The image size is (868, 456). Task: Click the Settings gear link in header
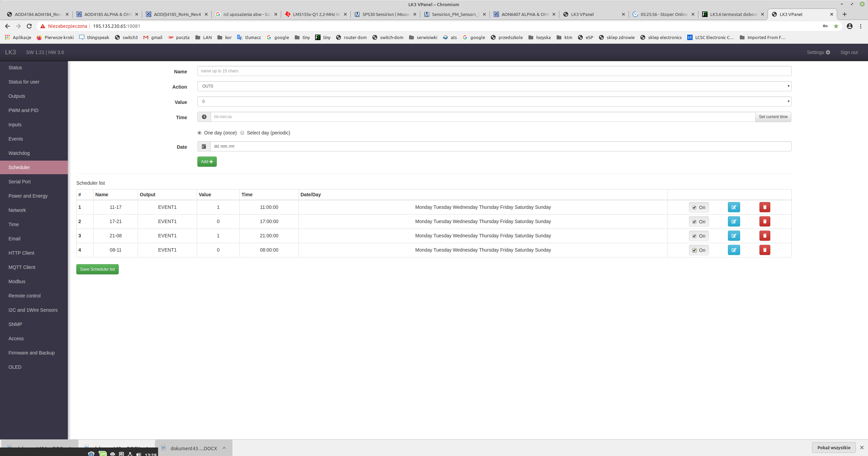click(818, 52)
